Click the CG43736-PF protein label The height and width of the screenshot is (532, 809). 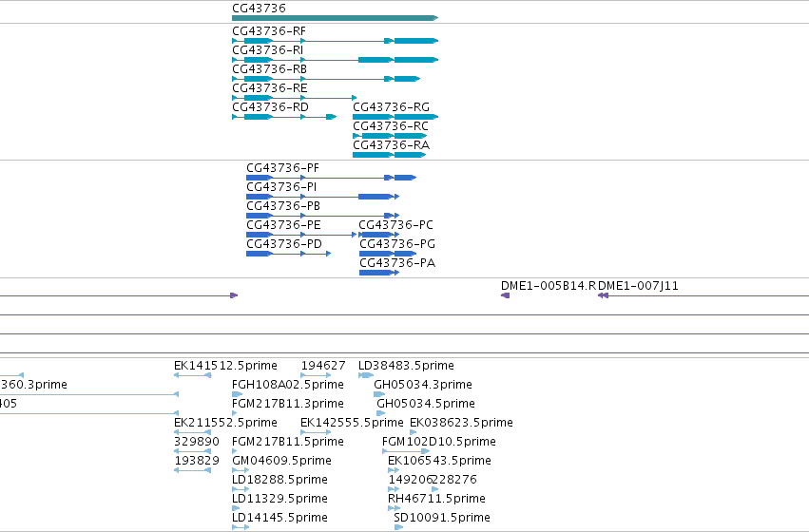282,168
